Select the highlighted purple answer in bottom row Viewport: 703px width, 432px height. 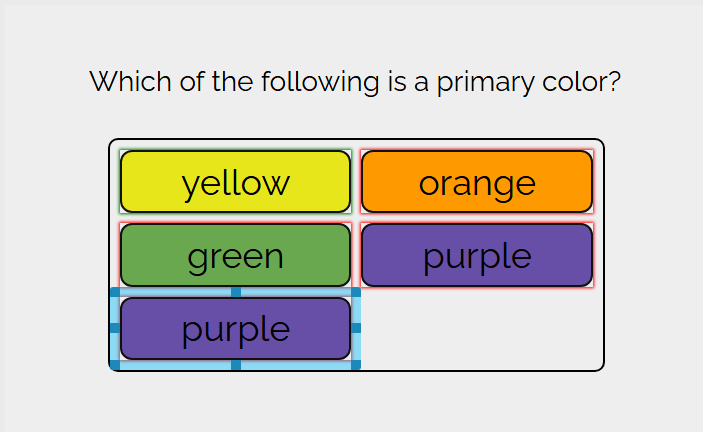[235, 328]
